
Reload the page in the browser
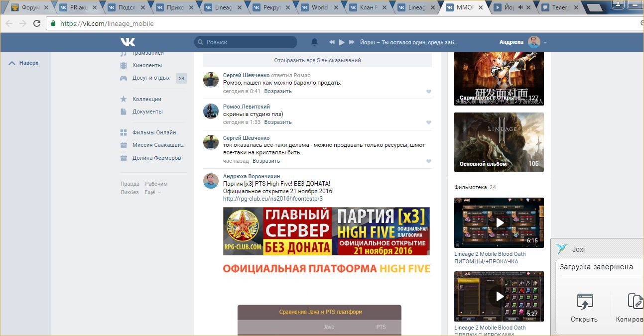tap(37, 23)
